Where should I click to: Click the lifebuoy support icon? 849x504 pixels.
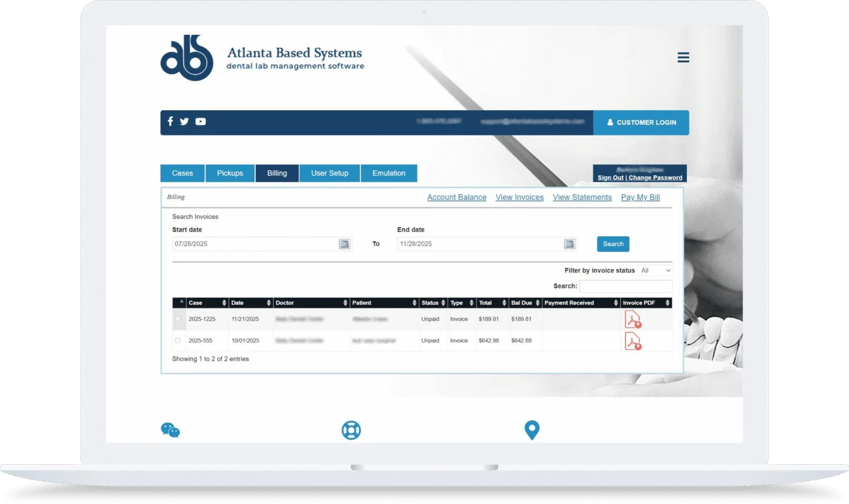coord(351,430)
